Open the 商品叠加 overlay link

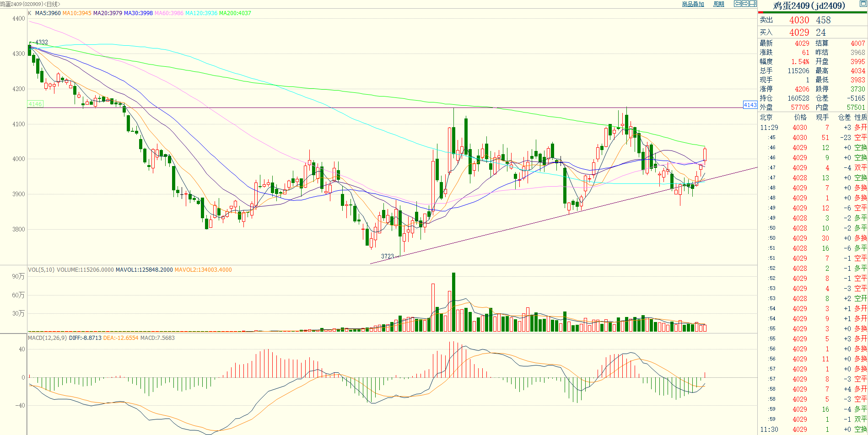[693, 4]
